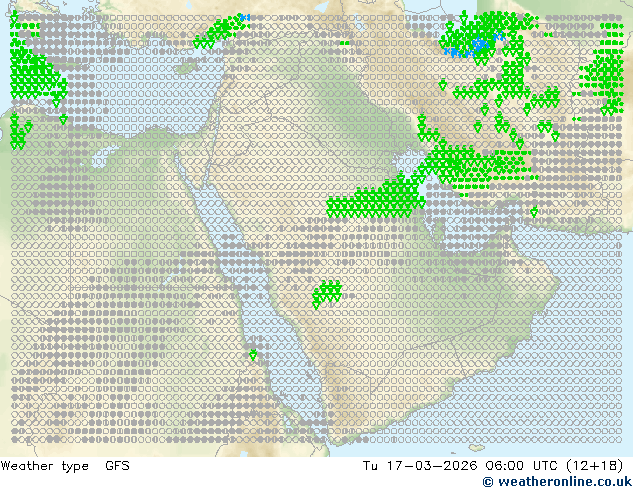Open the weatheronline.co.uk credit text

(557, 482)
